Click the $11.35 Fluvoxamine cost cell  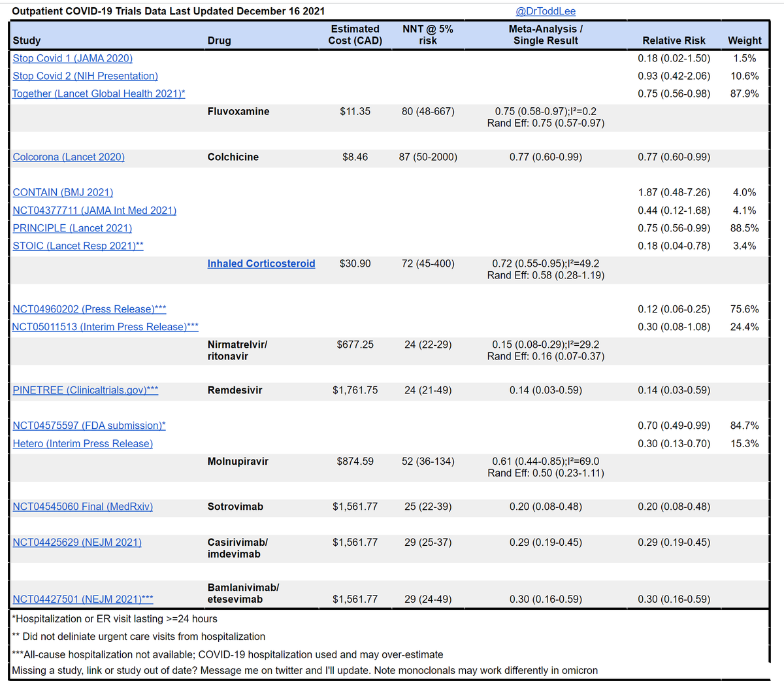coord(355,112)
